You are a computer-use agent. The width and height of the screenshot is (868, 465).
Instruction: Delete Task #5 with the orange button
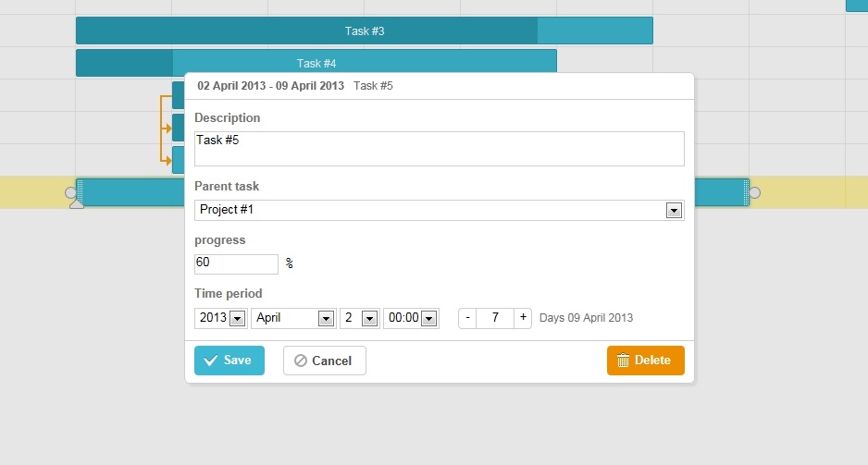(646, 361)
